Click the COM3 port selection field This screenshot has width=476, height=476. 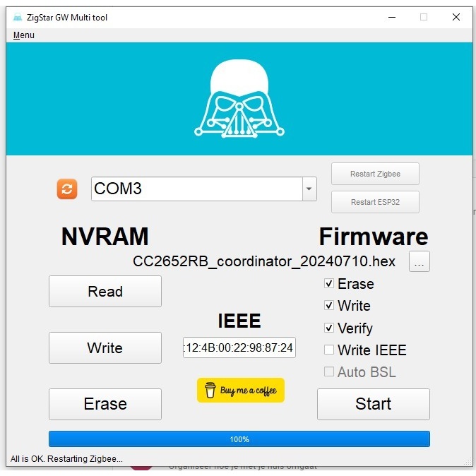tap(203, 189)
